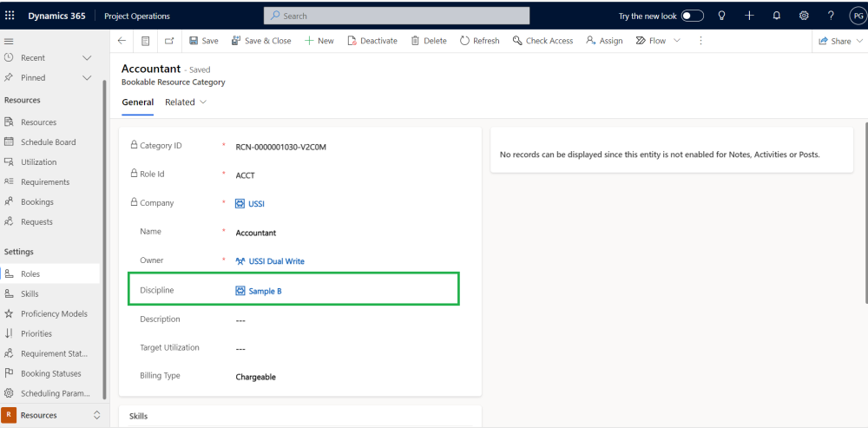868x428 pixels.
Task: Open the record set form icon
Action: (x=145, y=41)
